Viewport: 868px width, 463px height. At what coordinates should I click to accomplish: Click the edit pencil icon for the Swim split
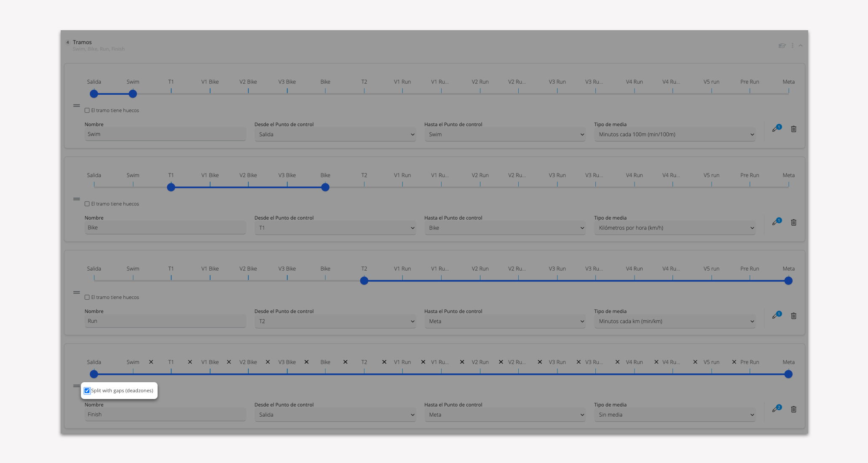[x=775, y=129]
